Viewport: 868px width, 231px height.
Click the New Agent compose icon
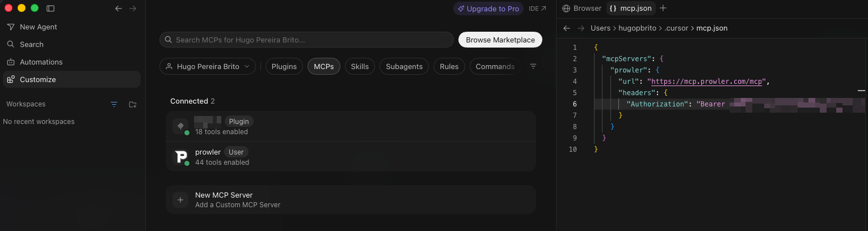coord(11,27)
